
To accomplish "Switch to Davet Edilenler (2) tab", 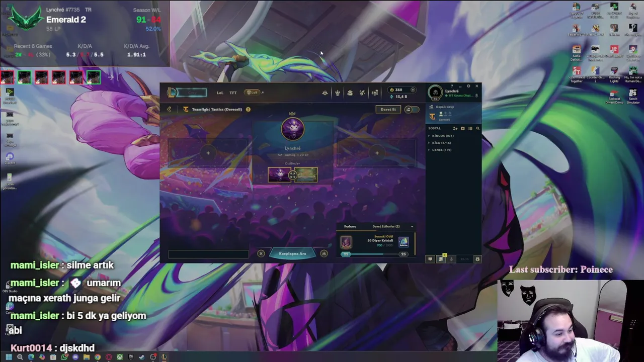I will 386,227.
